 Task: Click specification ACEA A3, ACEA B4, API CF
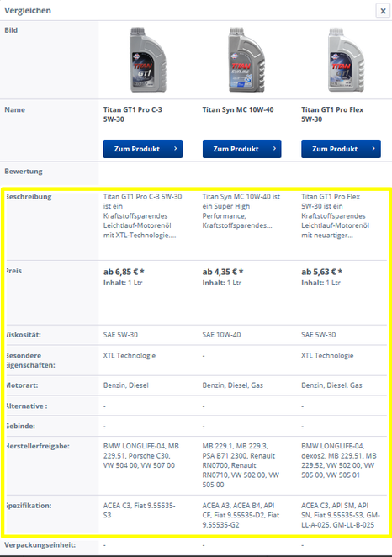point(241,515)
